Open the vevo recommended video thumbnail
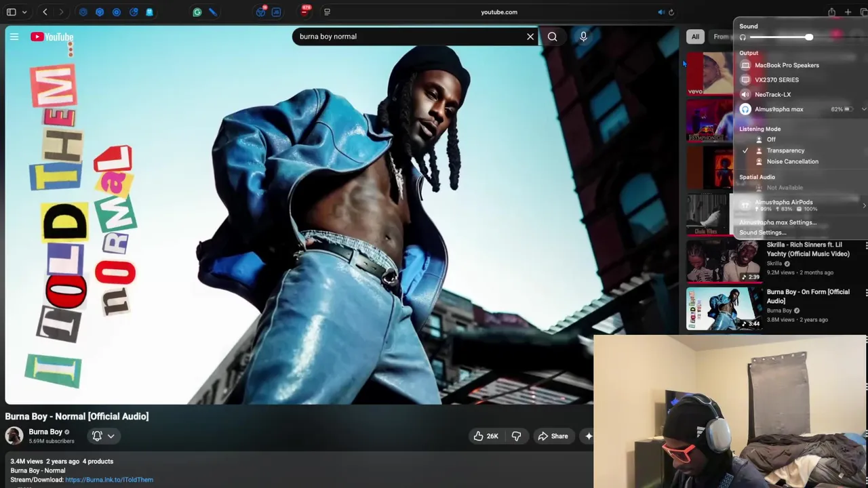Screen dimensions: 868x488 point(709,73)
